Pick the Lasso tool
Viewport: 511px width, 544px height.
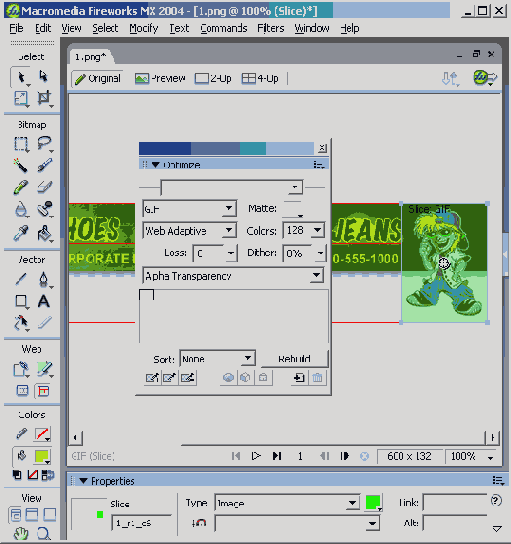point(44,143)
